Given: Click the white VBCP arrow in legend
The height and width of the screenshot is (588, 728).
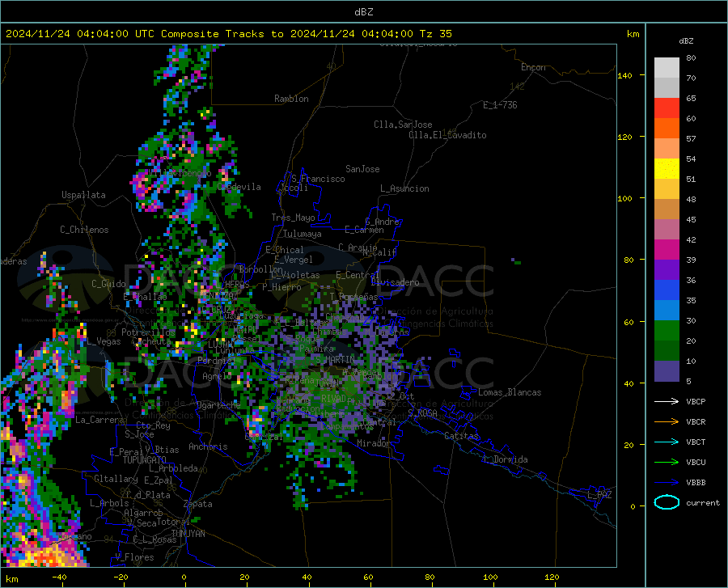Looking at the screenshot, I should [667, 401].
